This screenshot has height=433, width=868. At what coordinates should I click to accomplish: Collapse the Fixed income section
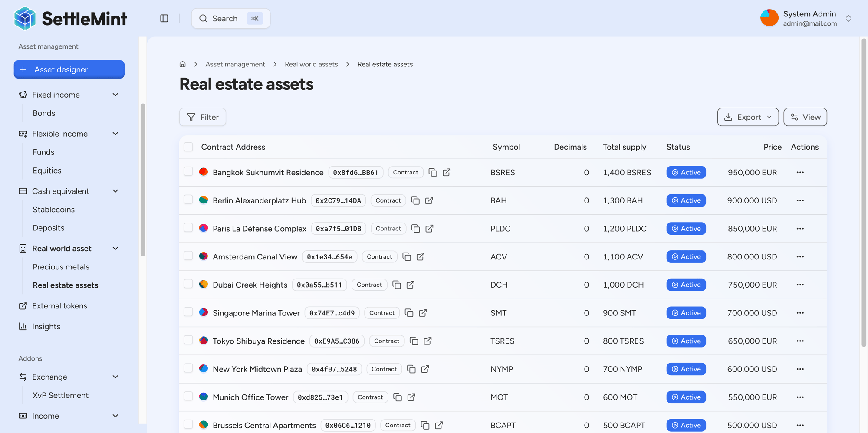(115, 95)
